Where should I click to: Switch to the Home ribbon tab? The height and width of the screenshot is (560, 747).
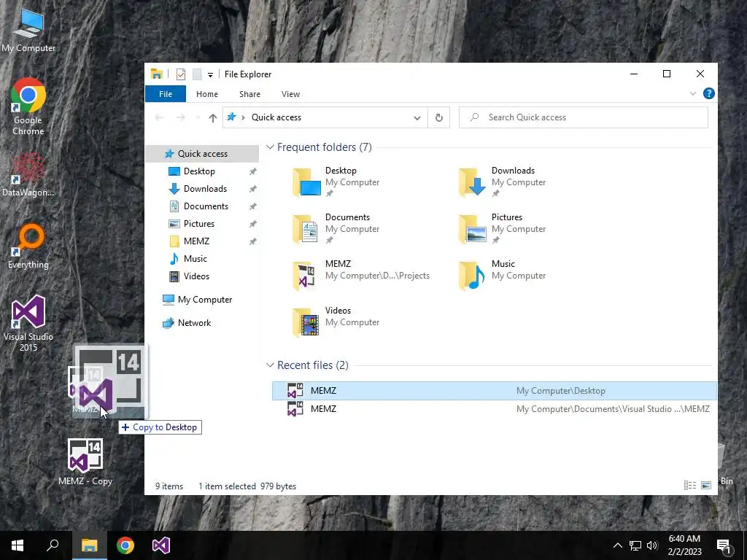click(206, 94)
